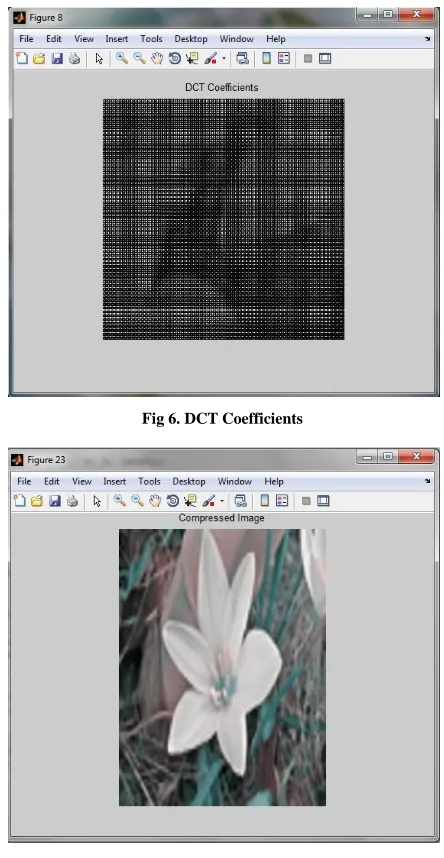Image resolution: width=444 pixels, height=858 pixels.
Task: Open File menu in Figure 8
Action: click(x=26, y=39)
